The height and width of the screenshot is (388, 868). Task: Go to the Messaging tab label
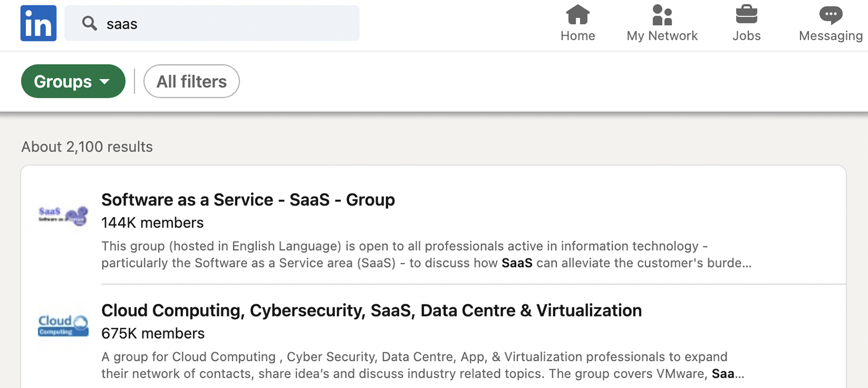pyautogui.click(x=831, y=36)
